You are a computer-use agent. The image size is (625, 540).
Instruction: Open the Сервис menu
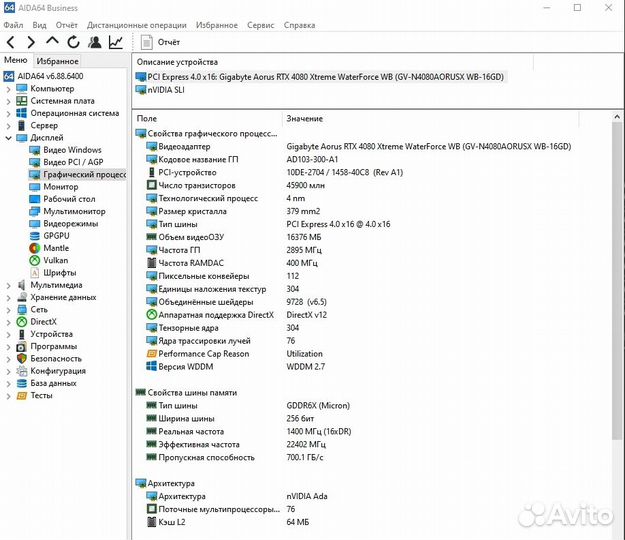coord(260,25)
